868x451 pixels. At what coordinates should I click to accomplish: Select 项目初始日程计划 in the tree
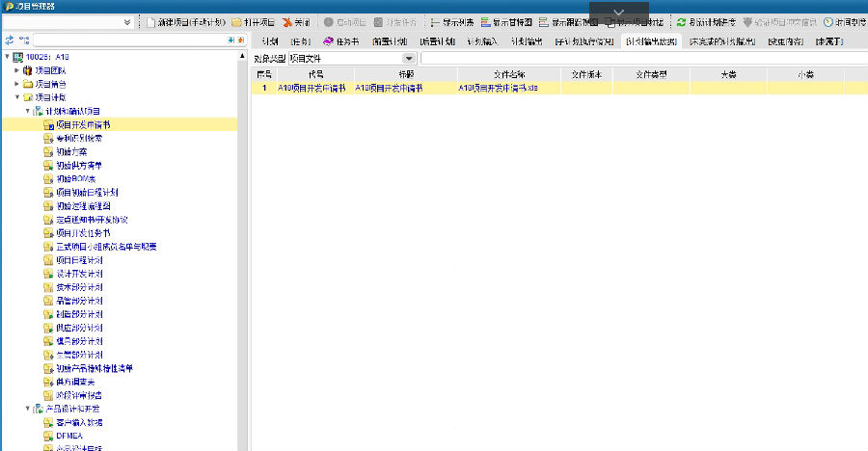(x=87, y=193)
